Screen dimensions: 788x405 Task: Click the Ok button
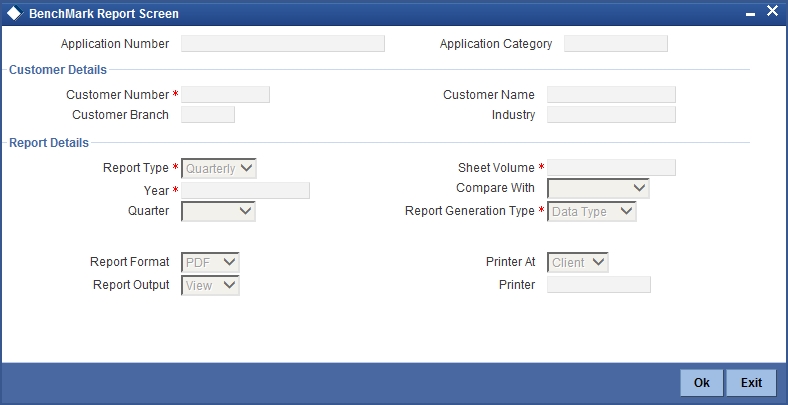pos(702,383)
